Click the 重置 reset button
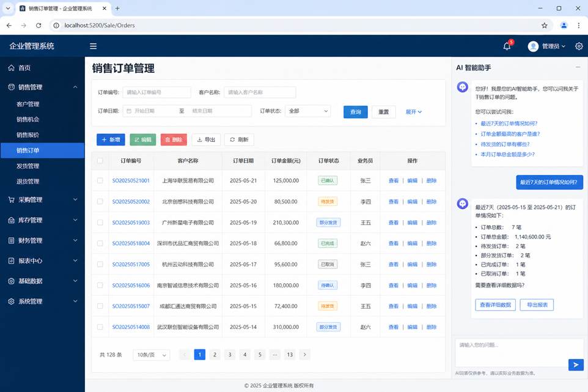The image size is (588, 392). coord(384,112)
